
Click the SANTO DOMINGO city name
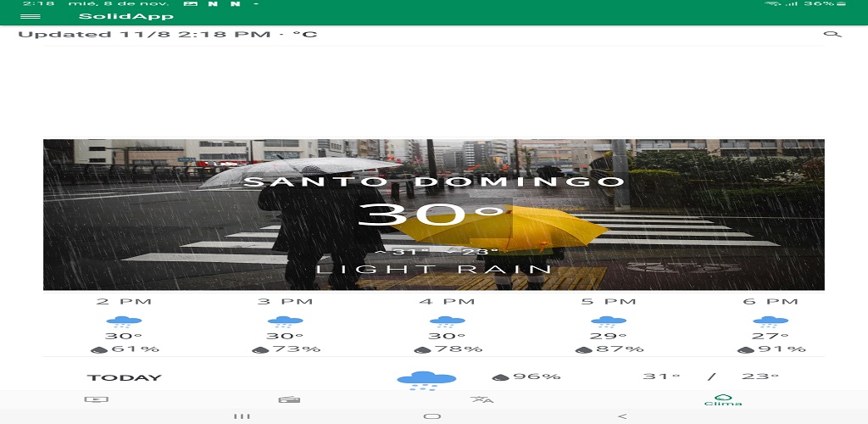coord(434,181)
